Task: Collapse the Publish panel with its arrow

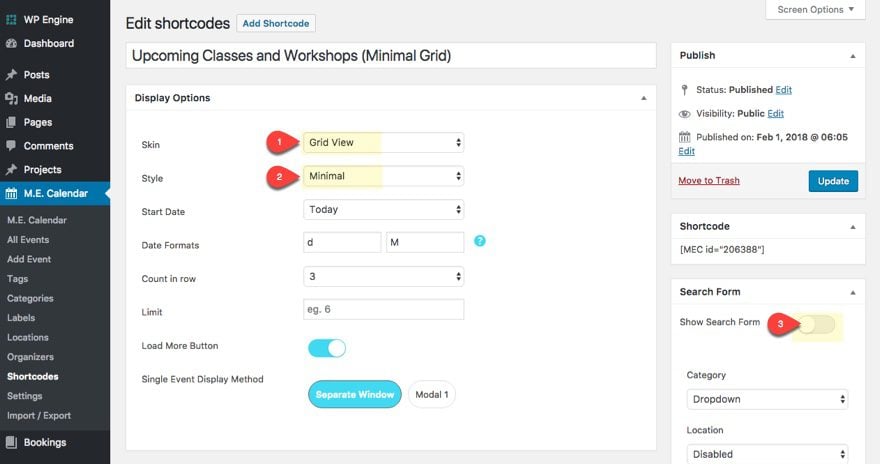Action: [851, 56]
